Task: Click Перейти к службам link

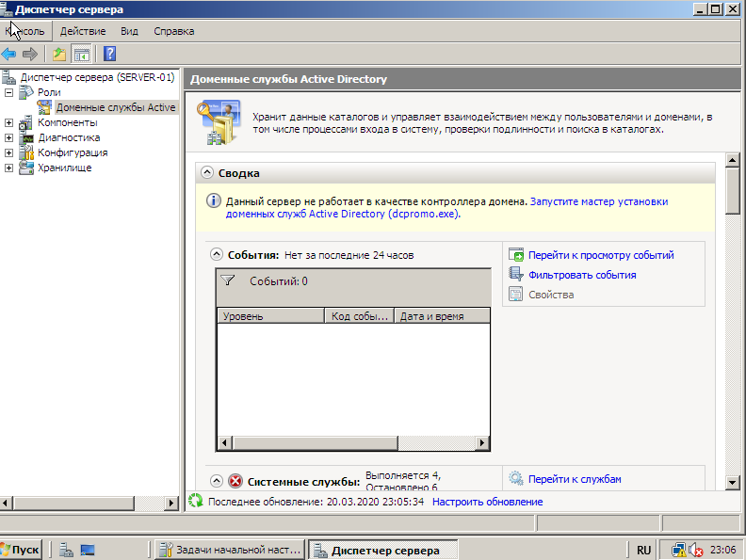Action: 575,479
